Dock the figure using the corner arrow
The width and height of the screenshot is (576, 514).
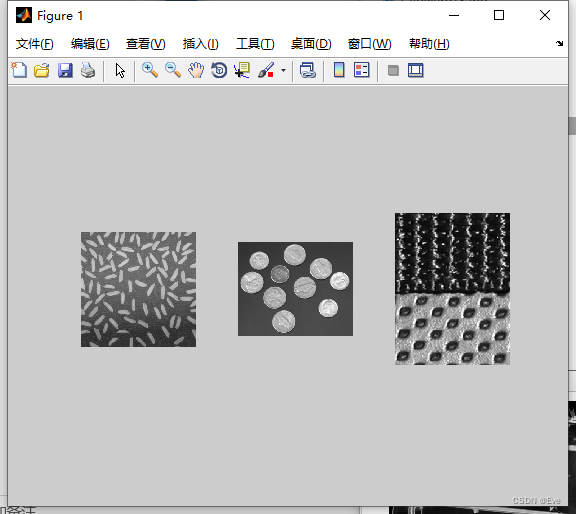tap(559, 43)
